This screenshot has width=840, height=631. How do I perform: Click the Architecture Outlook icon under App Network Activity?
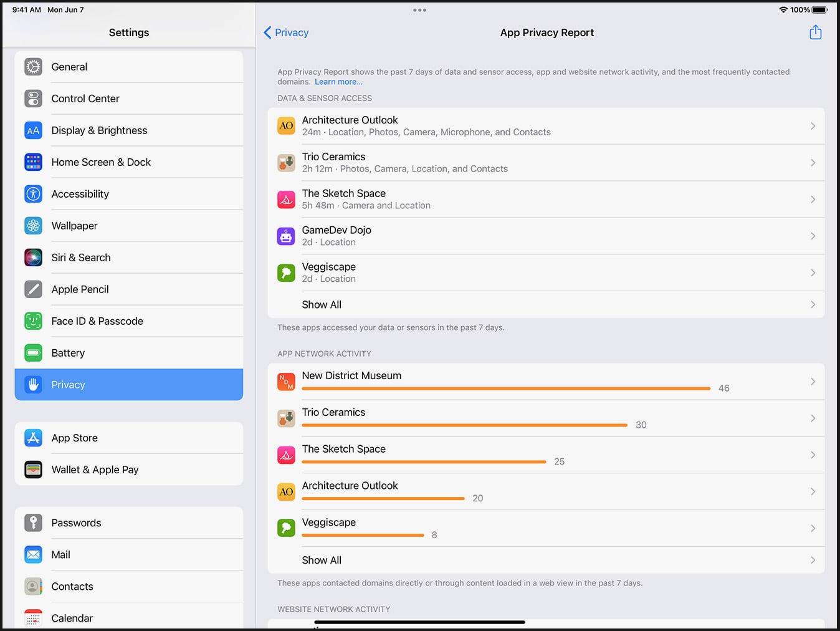[286, 492]
